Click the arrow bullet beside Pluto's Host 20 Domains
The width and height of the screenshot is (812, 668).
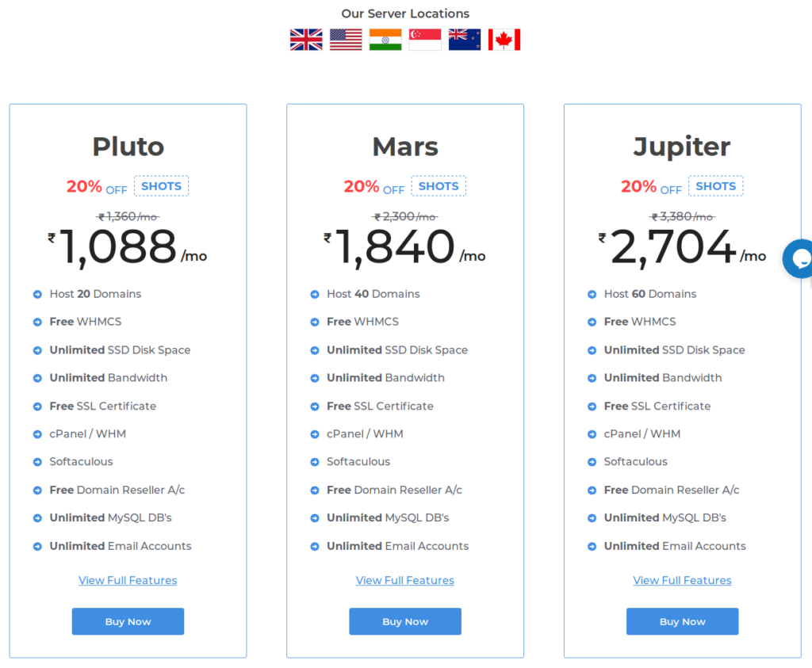point(37,295)
